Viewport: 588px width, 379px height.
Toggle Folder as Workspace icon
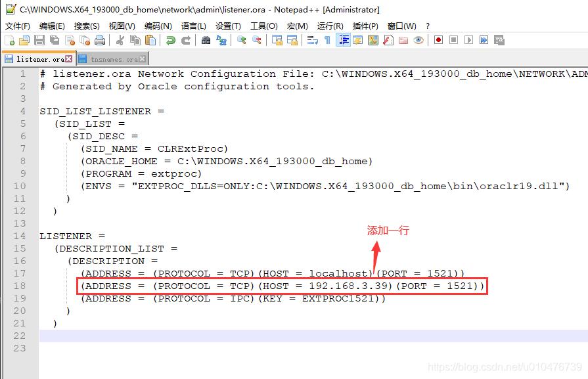click(x=403, y=40)
